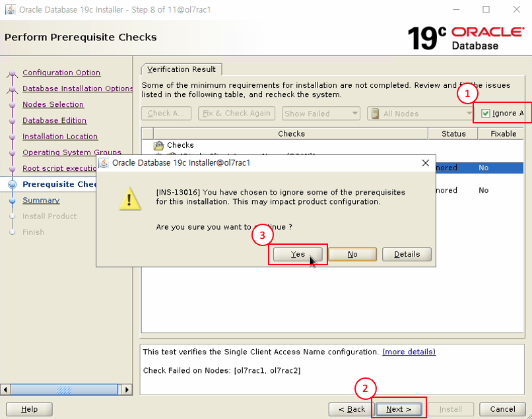This screenshot has height=419, width=532.
Task: Select the highlighted ignored check row
Action: coord(479,168)
